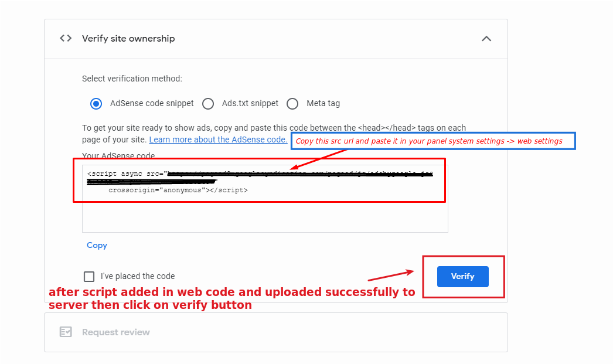Click the collapse chevron on Verify site ownership

(x=486, y=38)
